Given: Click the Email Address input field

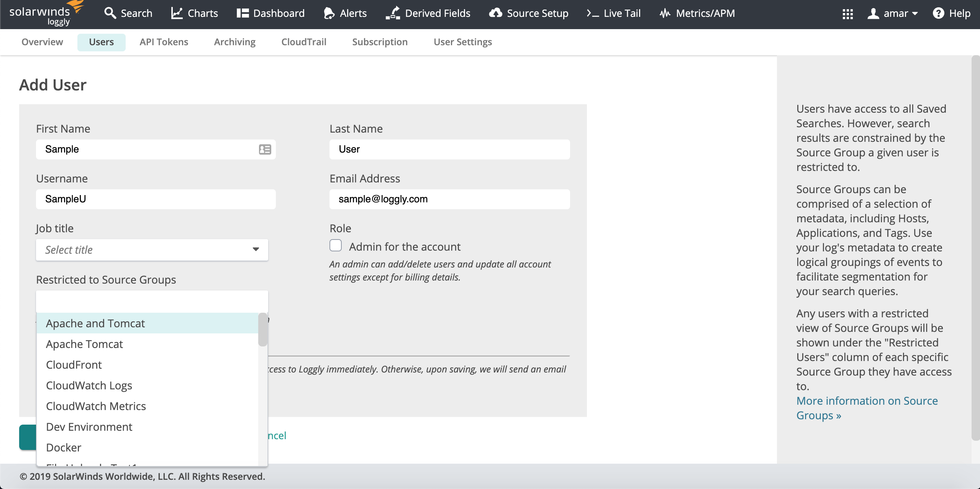Looking at the screenshot, I should click(x=449, y=199).
